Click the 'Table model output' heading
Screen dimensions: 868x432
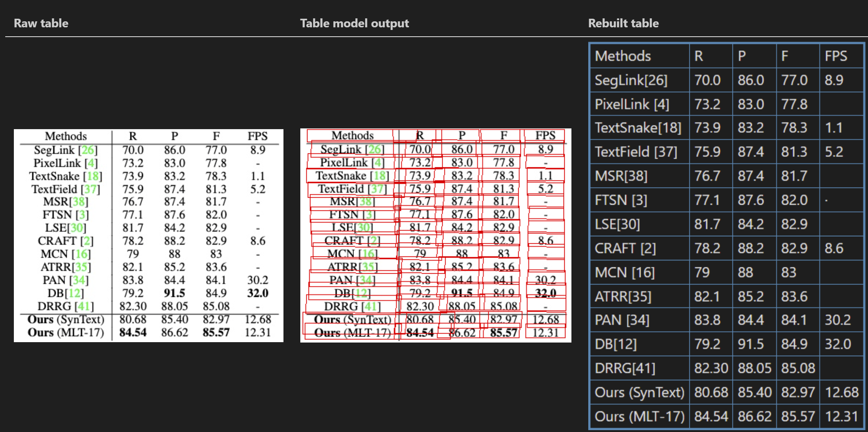coord(354,23)
